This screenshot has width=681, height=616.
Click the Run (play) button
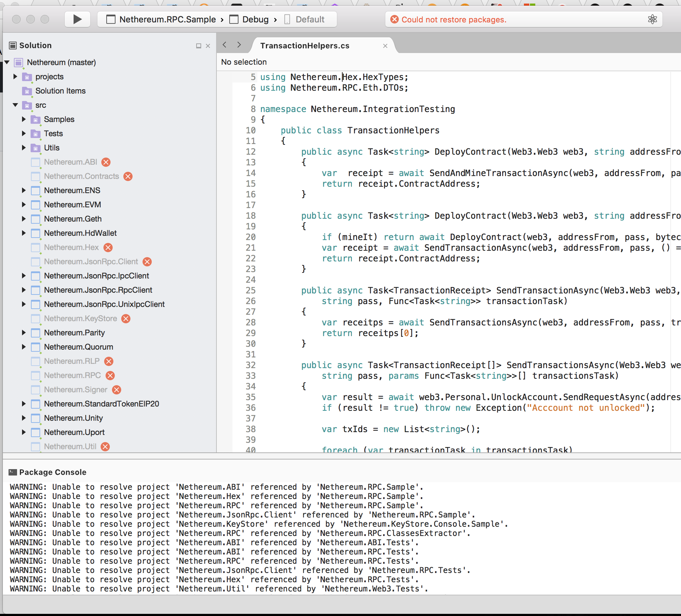77,19
